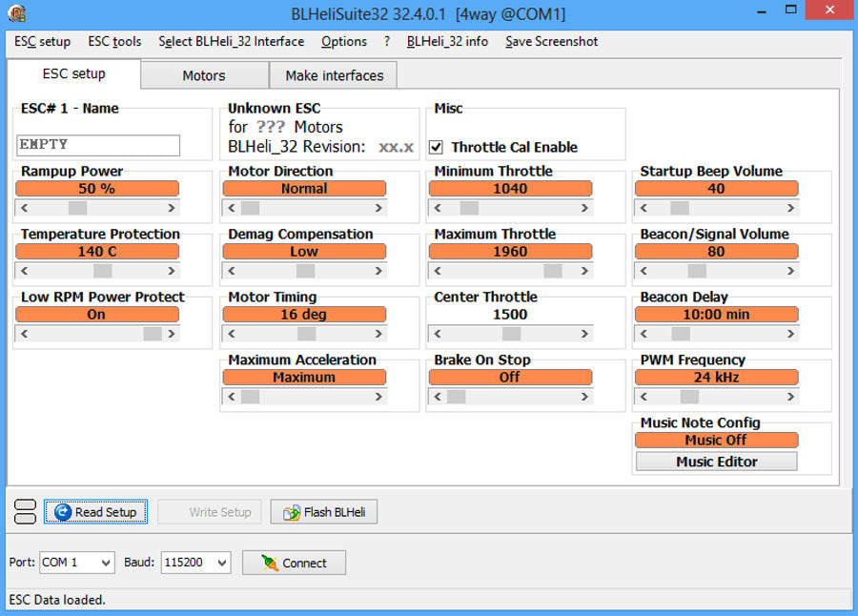The width and height of the screenshot is (858, 616).
Task: Open the Make interfaces tab
Action: pyautogui.click(x=334, y=75)
